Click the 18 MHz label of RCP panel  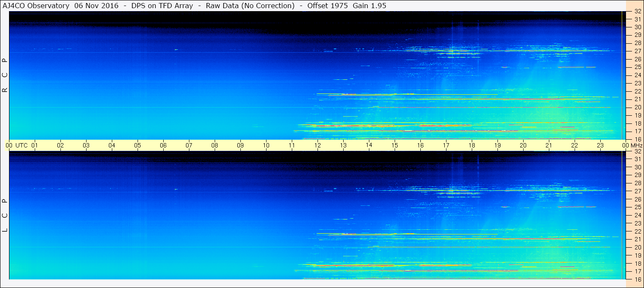pos(638,123)
